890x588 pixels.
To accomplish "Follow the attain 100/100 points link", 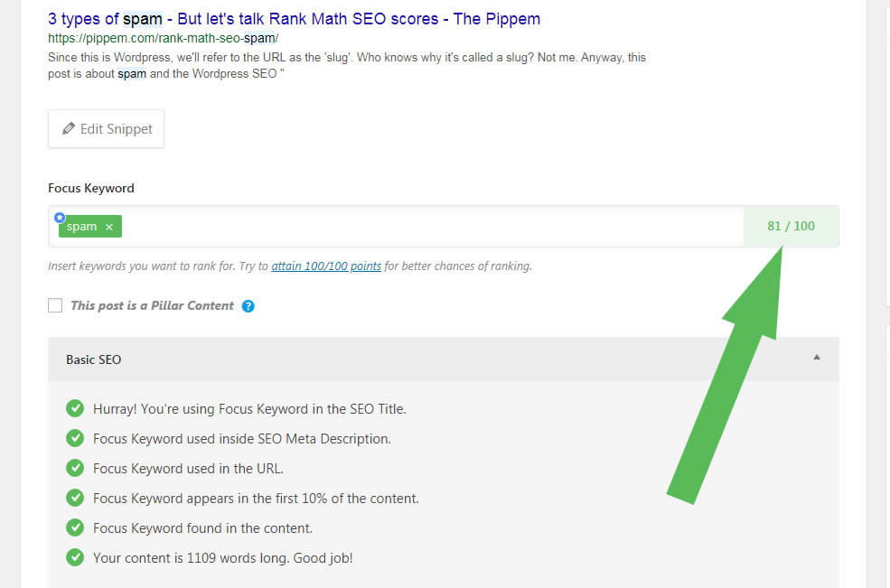I will pyautogui.click(x=326, y=266).
